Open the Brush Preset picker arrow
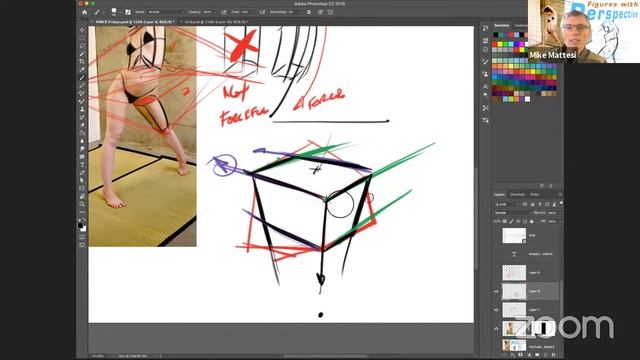Viewport: 640px width, 360px height. (x=120, y=13)
